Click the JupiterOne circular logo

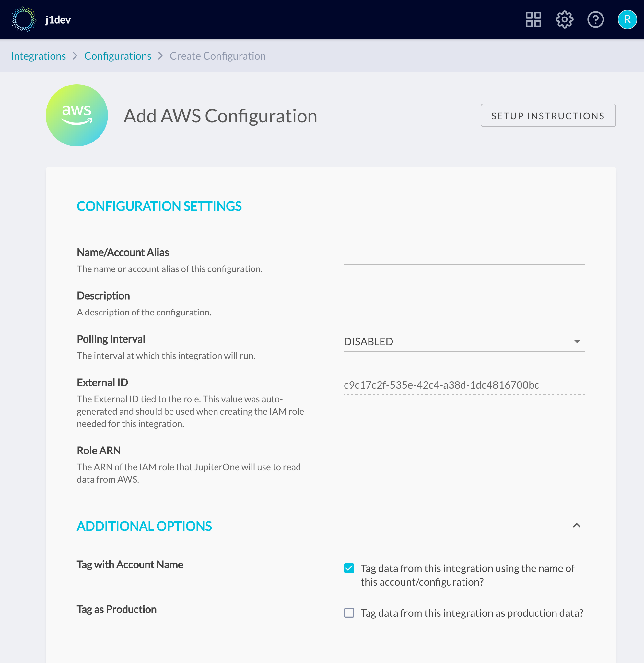(x=23, y=20)
